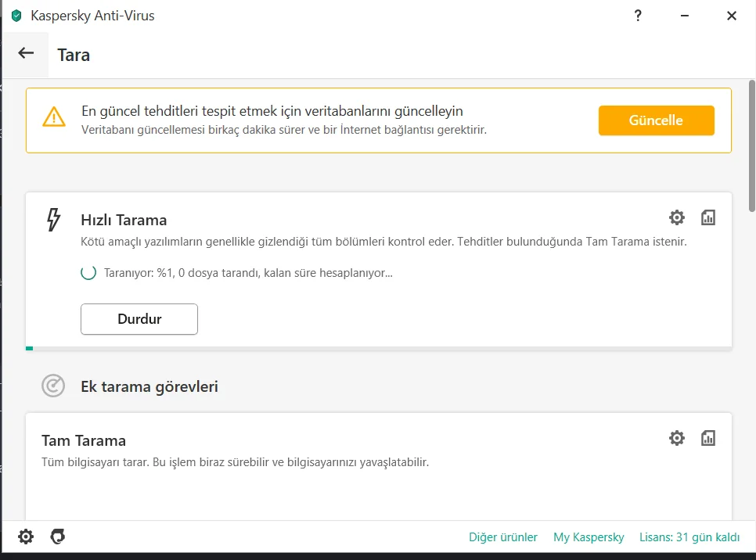
Task: Go back with the arrow icon
Action: pyautogui.click(x=26, y=54)
